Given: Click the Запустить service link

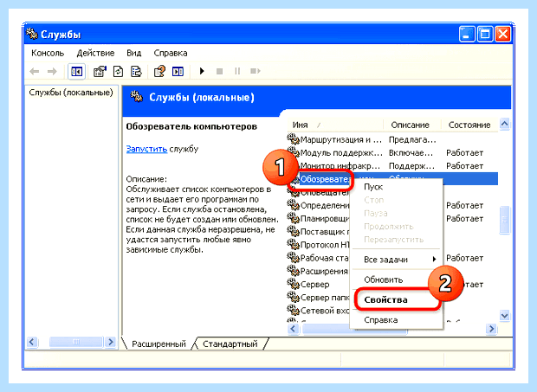Looking at the screenshot, I should coord(146,149).
